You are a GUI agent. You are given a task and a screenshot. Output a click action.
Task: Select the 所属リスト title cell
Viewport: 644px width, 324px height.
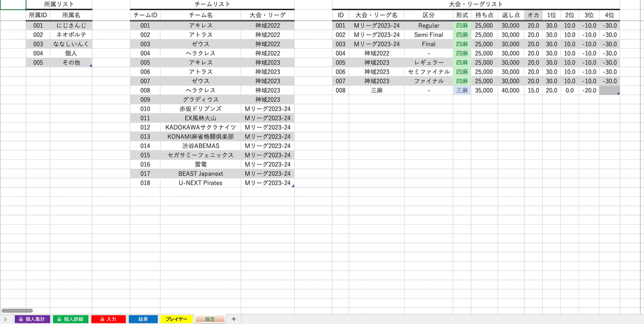pyautogui.click(x=59, y=4)
